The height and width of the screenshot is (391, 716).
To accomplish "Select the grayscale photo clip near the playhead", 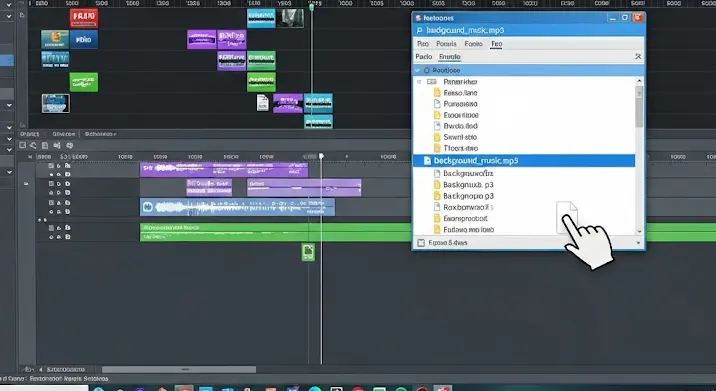I will [x=290, y=18].
